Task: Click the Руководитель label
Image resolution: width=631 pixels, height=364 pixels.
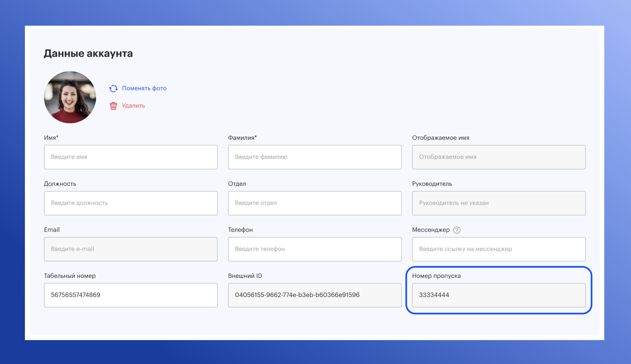Action: [432, 184]
